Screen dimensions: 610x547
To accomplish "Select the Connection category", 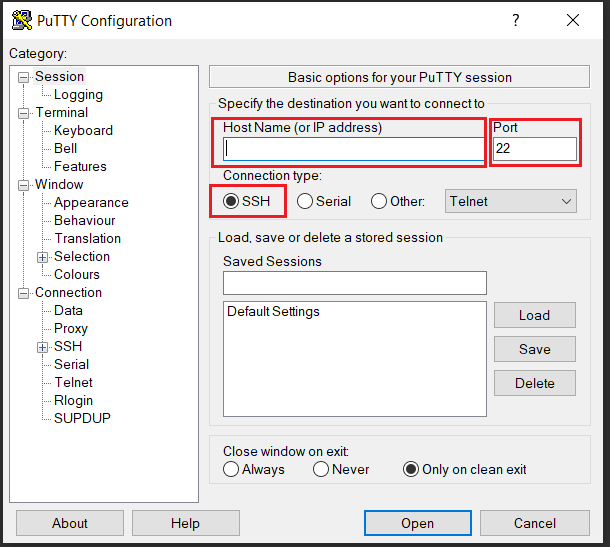I will click(x=68, y=292).
